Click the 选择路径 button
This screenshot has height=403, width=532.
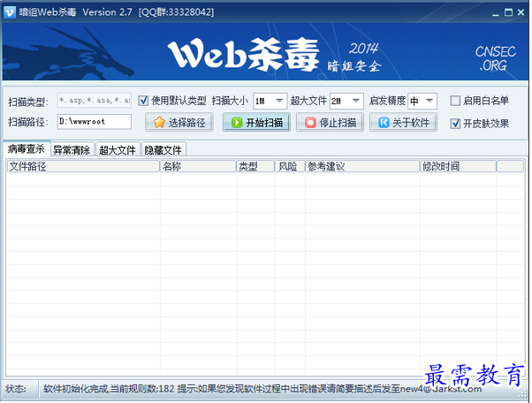[179, 123]
